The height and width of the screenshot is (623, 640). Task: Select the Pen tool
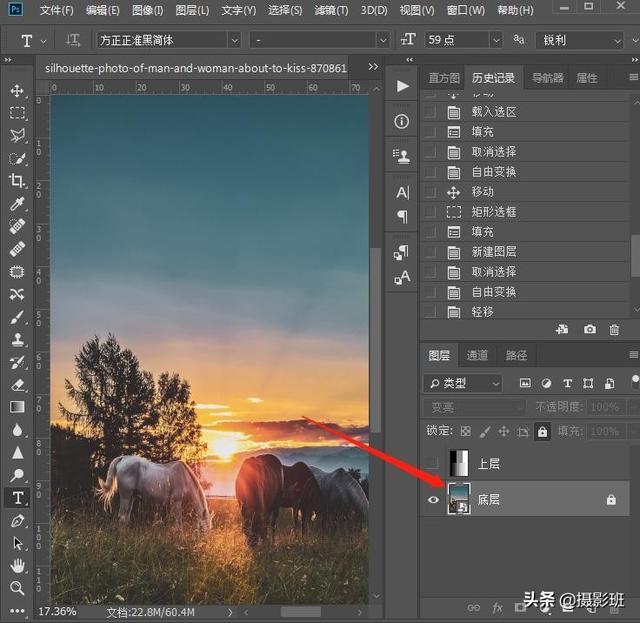17,521
